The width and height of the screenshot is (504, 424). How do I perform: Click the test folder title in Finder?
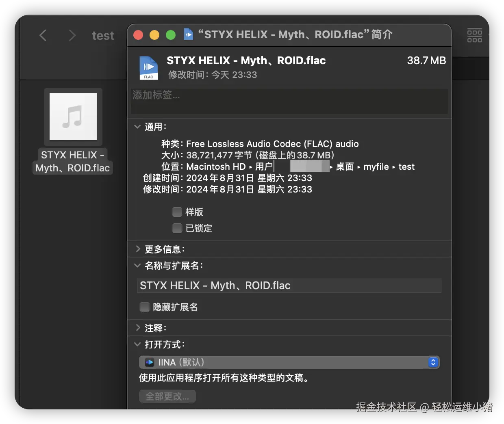tap(103, 36)
